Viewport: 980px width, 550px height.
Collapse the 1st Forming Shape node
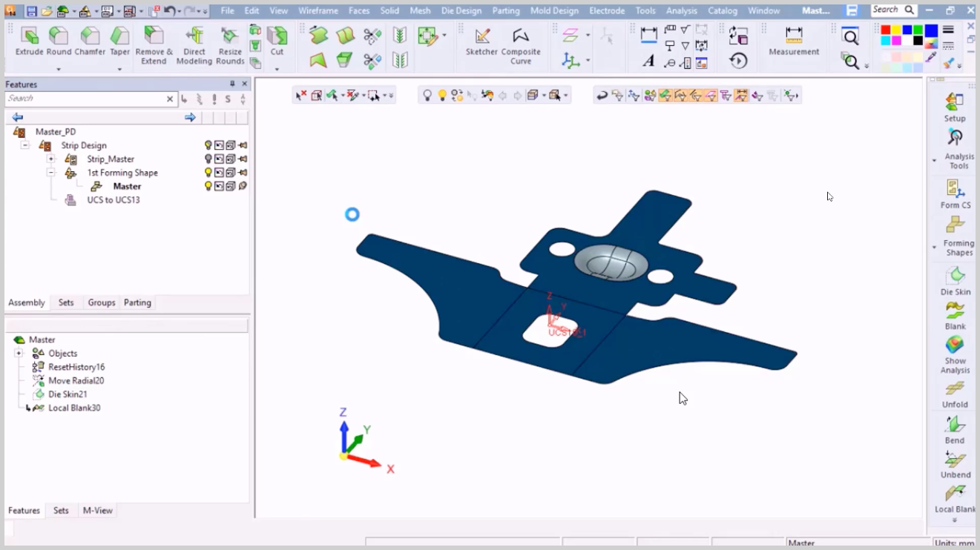click(x=50, y=173)
